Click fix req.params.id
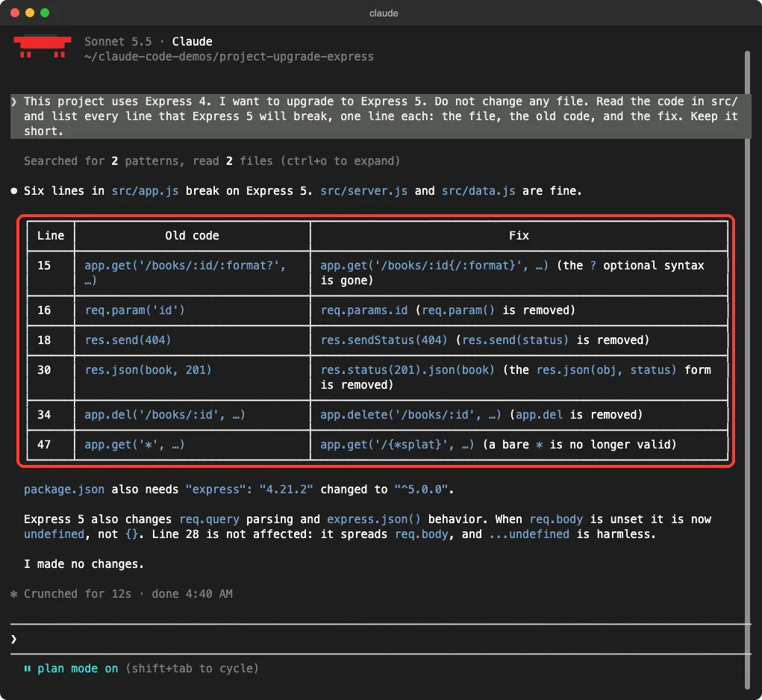762x700 pixels. (x=364, y=310)
